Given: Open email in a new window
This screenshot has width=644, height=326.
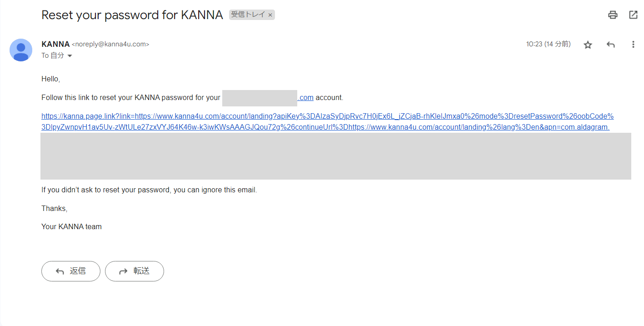Looking at the screenshot, I should point(633,15).
